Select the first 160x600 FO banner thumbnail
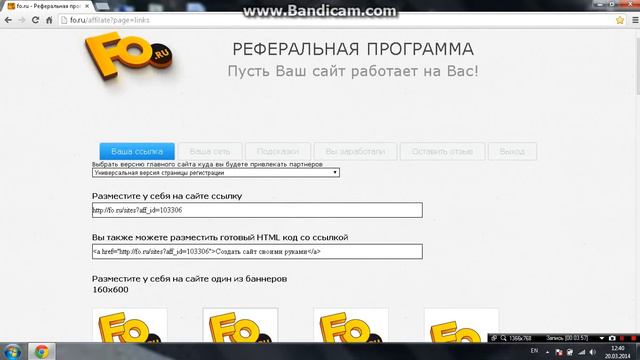Image resolution: width=640 pixels, height=360 pixels. point(130,325)
